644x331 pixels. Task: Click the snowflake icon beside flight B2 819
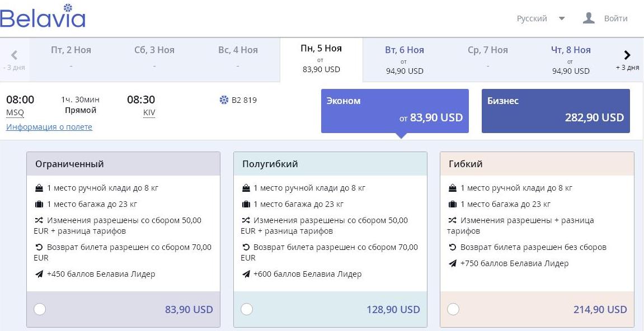point(224,100)
